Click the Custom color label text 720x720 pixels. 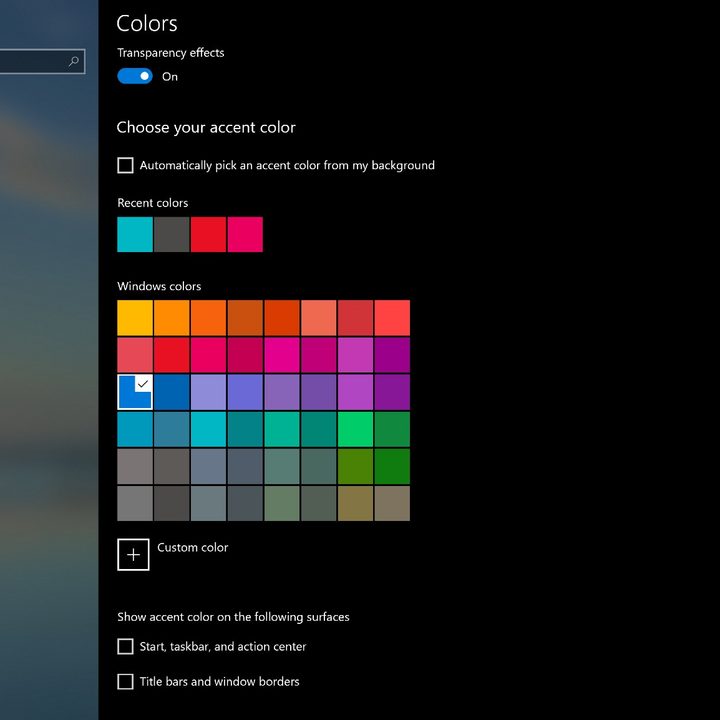tap(192, 547)
